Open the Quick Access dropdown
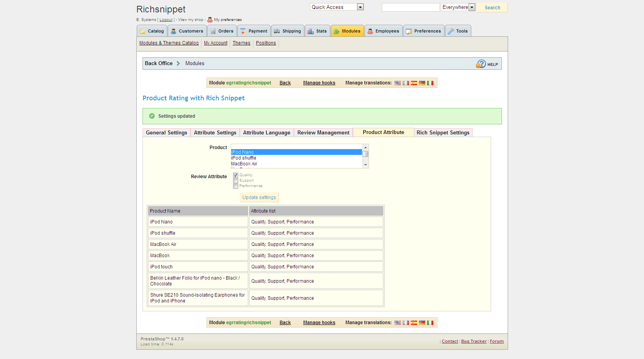 click(337, 7)
